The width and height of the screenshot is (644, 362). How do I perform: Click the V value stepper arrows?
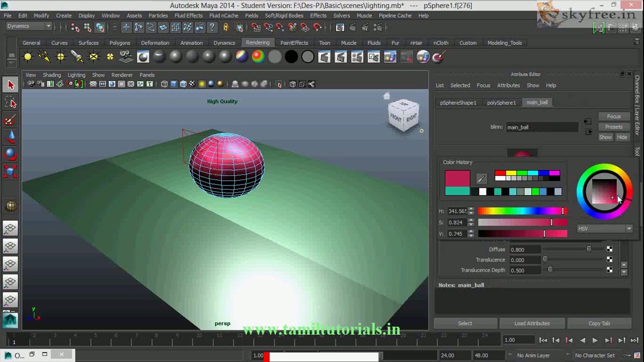471,234
